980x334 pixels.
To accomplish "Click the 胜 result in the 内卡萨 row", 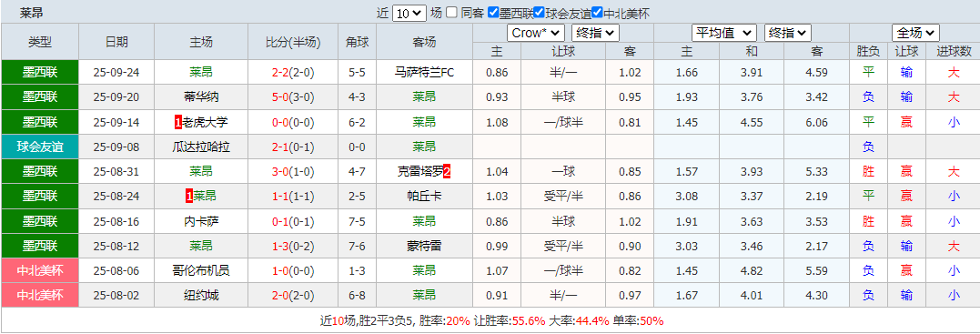I will click(x=868, y=221).
